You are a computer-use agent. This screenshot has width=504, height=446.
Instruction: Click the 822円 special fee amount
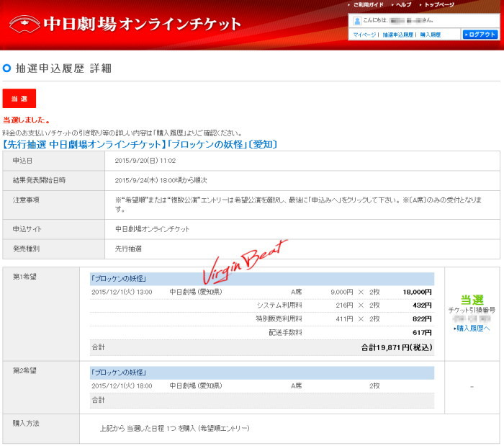click(x=422, y=319)
